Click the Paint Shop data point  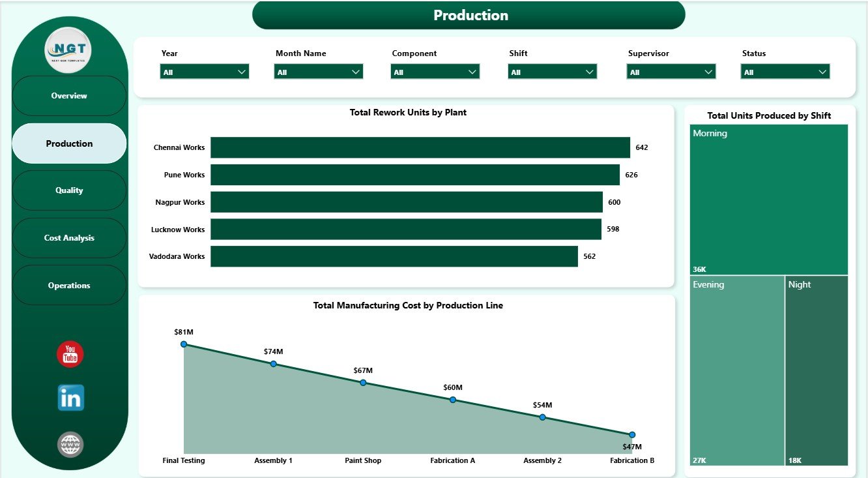pyautogui.click(x=363, y=383)
